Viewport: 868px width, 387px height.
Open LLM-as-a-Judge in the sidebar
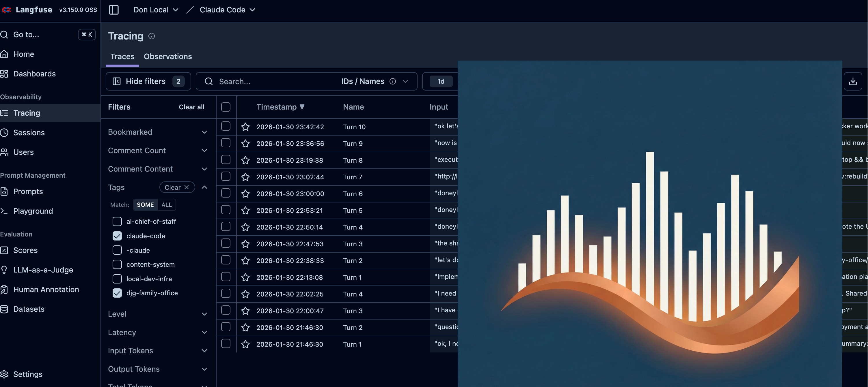click(43, 270)
